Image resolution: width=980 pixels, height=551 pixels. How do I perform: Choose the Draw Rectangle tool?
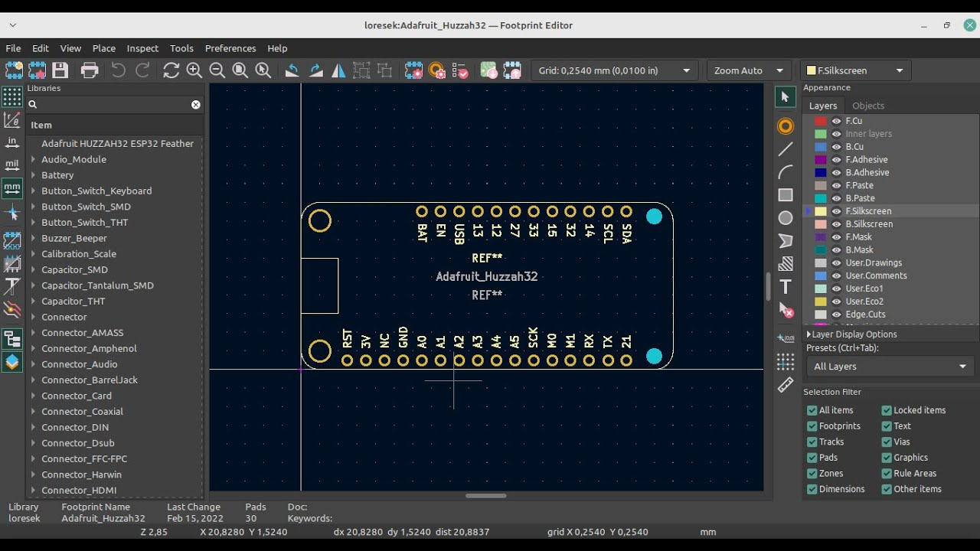(786, 194)
